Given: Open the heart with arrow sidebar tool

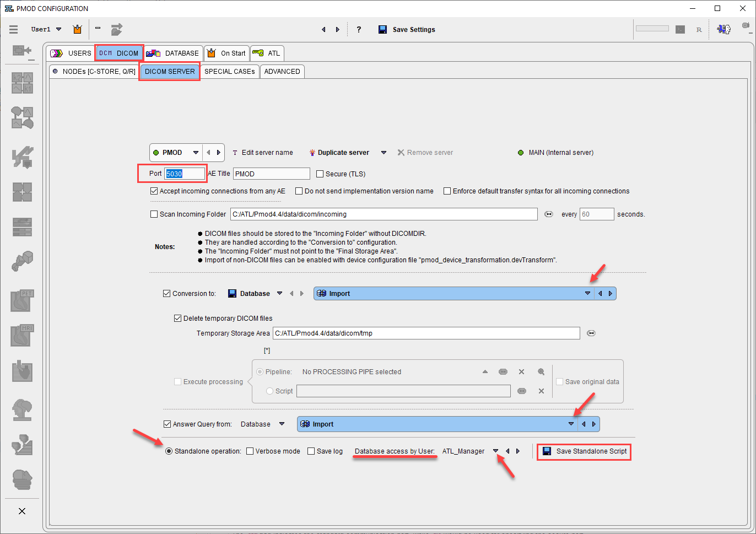Looking at the screenshot, I should point(23,372).
